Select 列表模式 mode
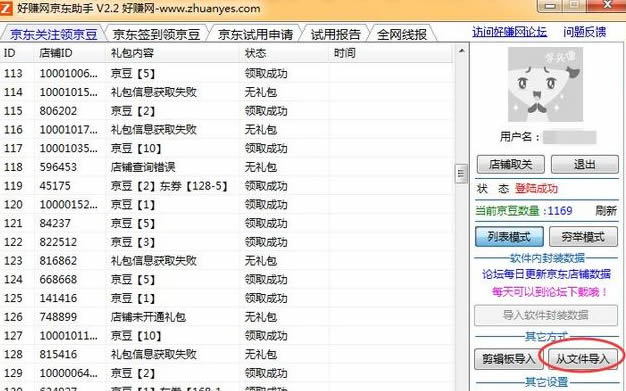Screen dimensions: 626x391 [x=509, y=237]
